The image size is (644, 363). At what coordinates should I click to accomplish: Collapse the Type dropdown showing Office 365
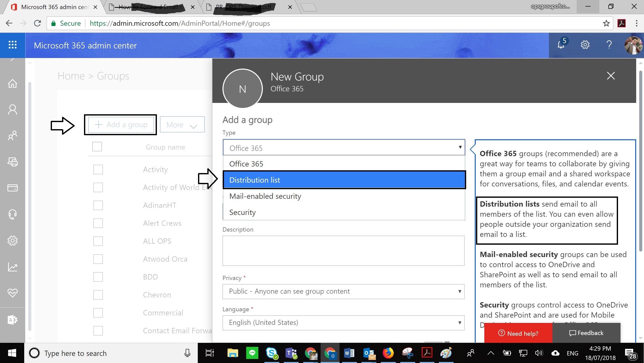pos(344,147)
